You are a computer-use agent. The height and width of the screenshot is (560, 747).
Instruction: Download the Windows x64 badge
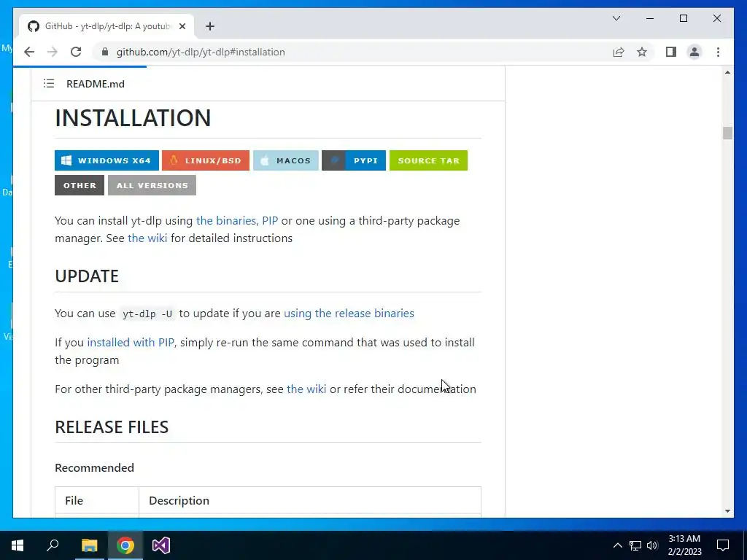click(107, 160)
